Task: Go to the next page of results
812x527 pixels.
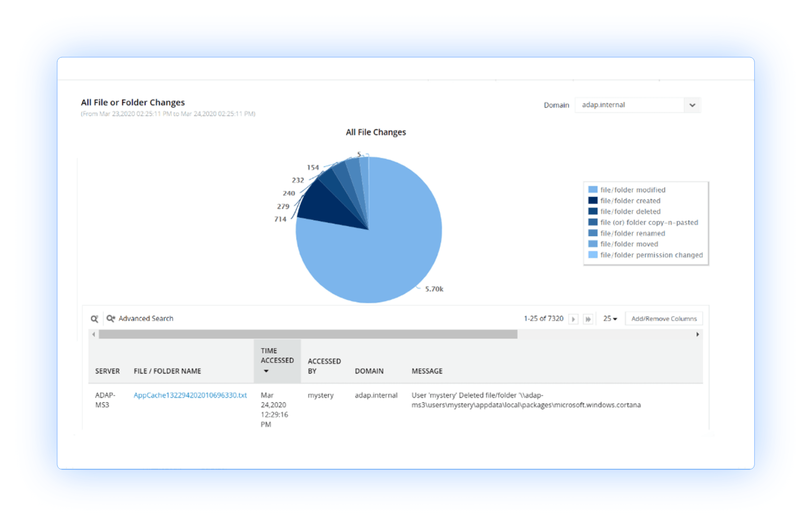Action: [x=573, y=319]
